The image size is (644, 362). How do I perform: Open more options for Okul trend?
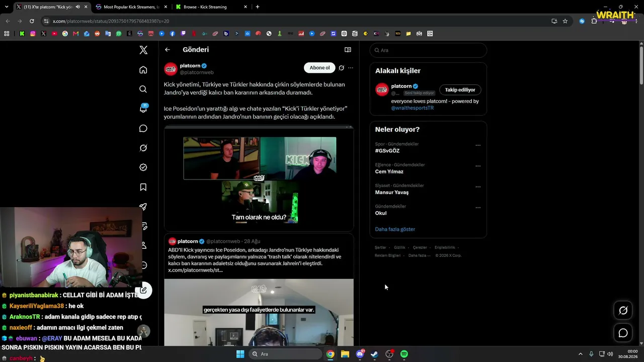tap(478, 208)
